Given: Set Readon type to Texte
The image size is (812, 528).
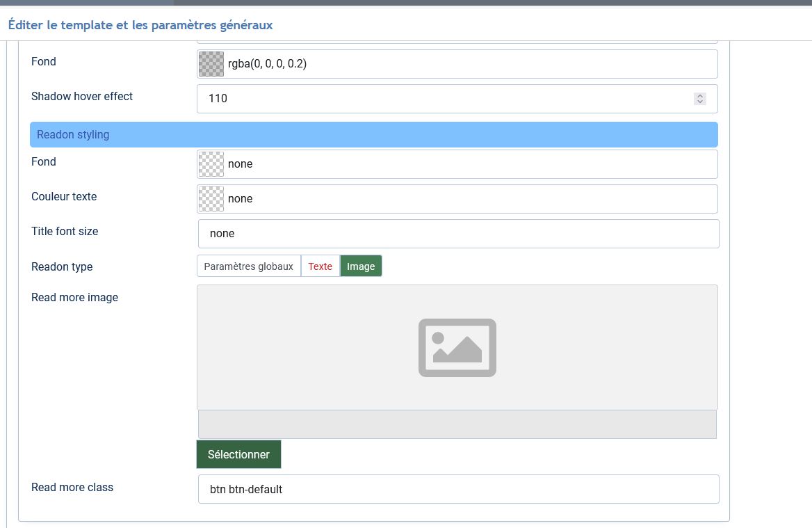Looking at the screenshot, I should (x=320, y=266).
